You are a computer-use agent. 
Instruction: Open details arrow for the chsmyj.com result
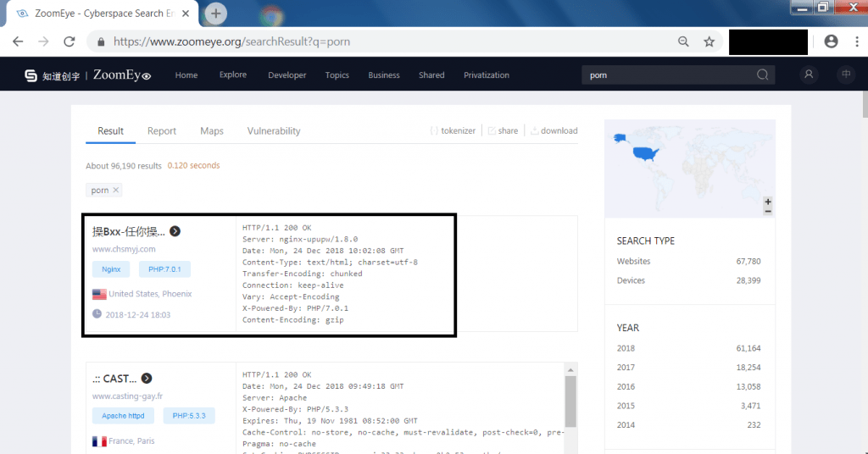tap(175, 231)
